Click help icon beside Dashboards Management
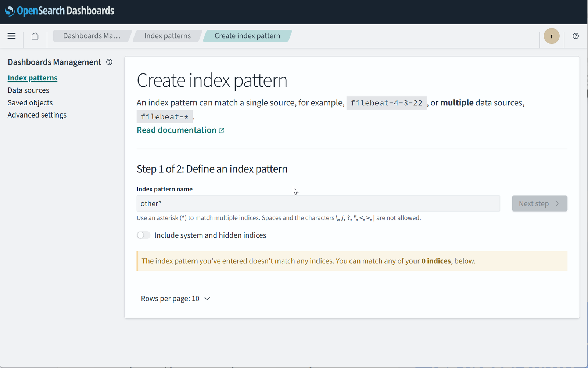The image size is (588, 368). coord(109,62)
